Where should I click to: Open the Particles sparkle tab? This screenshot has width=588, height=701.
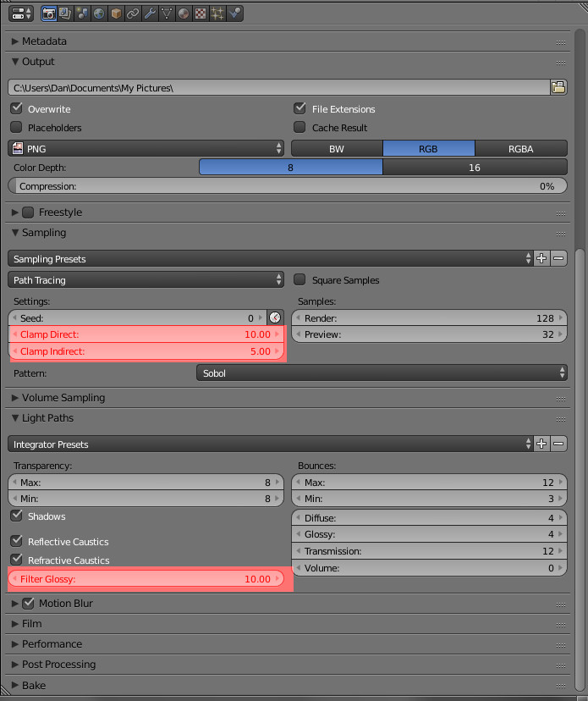217,14
